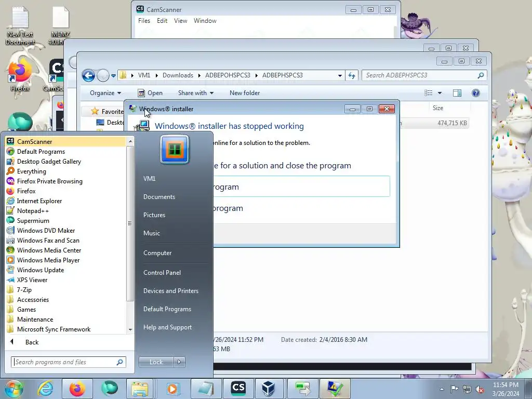532x399 pixels.
Task: Expand the Maintenance folder
Action: pos(65,319)
